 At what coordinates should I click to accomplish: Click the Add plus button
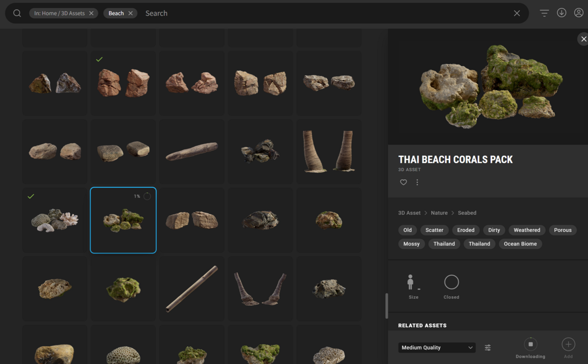click(x=568, y=344)
